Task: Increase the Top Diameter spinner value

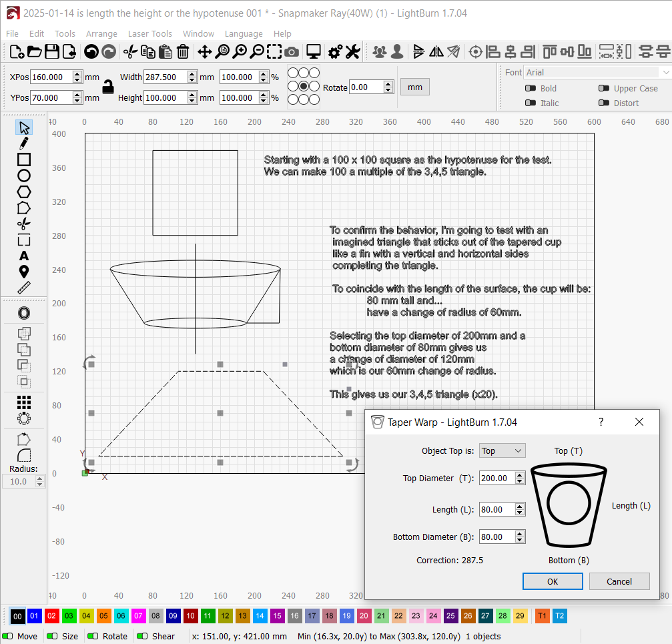Action: [521, 474]
